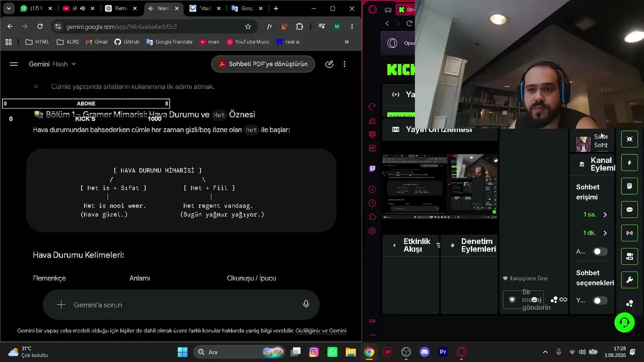Open the weather widget showing 31°C
This screenshot has height=362, width=644.
pyautogui.click(x=28, y=352)
